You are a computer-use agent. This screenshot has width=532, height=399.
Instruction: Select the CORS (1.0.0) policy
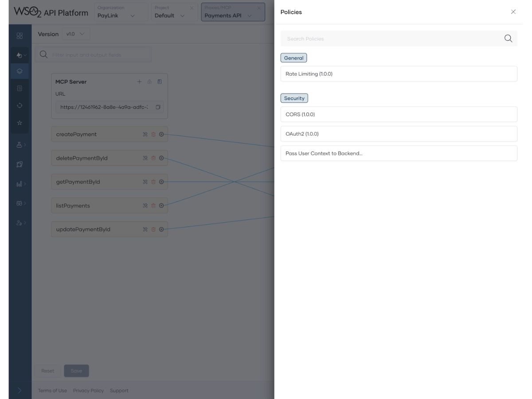point(399,114)
